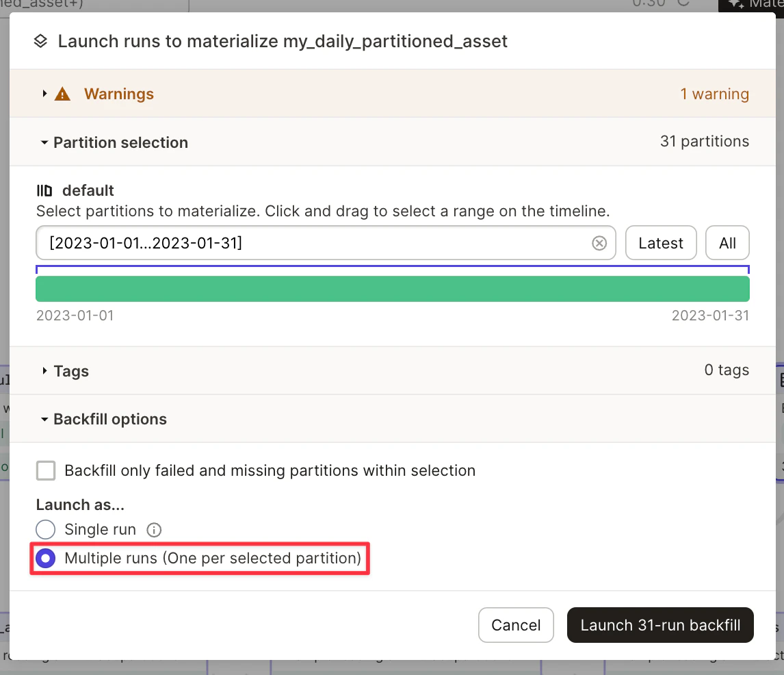The height and width of the screenshot is (675, 784).
Task: Click the partition dimension icon next to 'default'
Action: 44,190
